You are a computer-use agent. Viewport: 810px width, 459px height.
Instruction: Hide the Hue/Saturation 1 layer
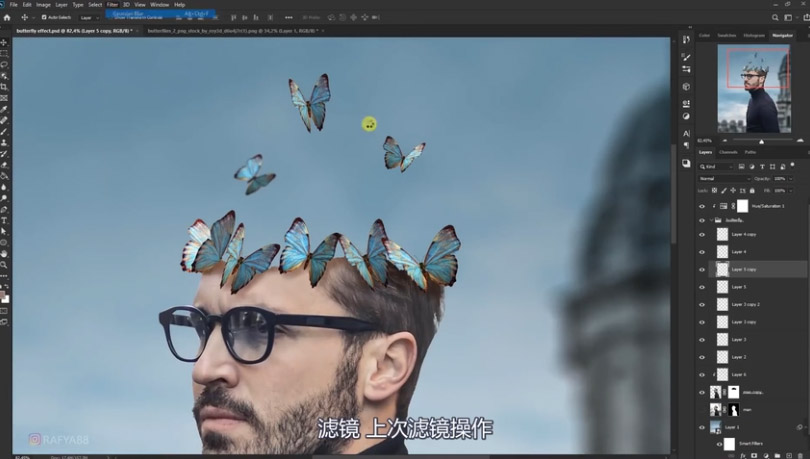click(x=702, y=206)
